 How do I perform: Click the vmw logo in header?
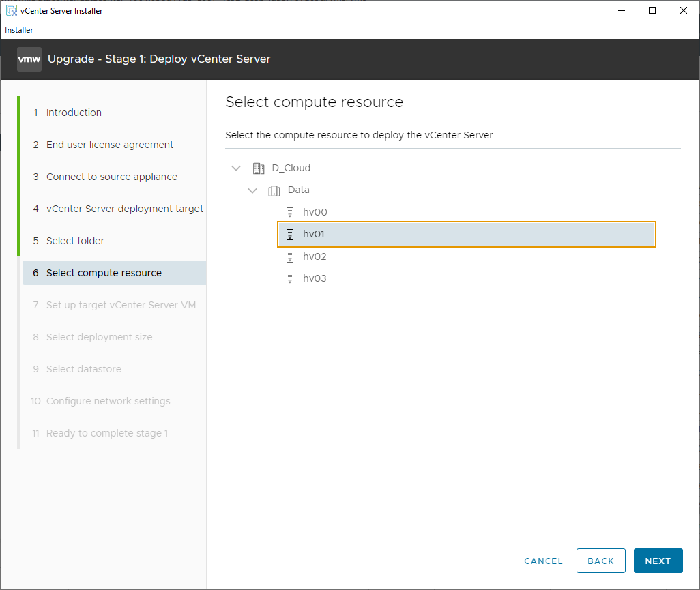click(29, 59)
